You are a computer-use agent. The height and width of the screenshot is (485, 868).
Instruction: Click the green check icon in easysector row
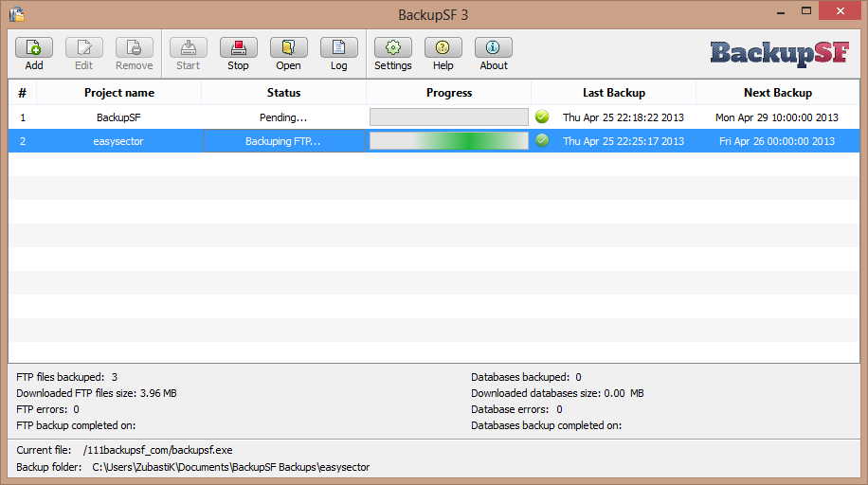pos(542,140)
